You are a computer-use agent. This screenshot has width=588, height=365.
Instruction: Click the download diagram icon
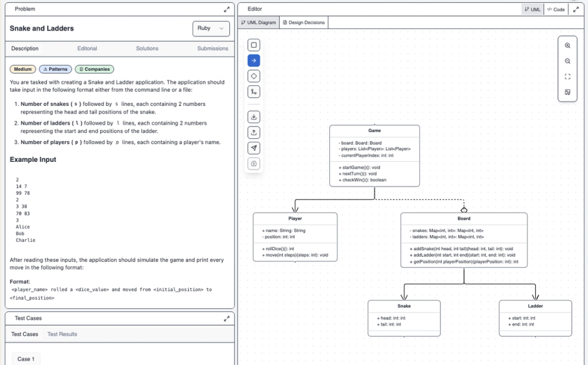254,117
